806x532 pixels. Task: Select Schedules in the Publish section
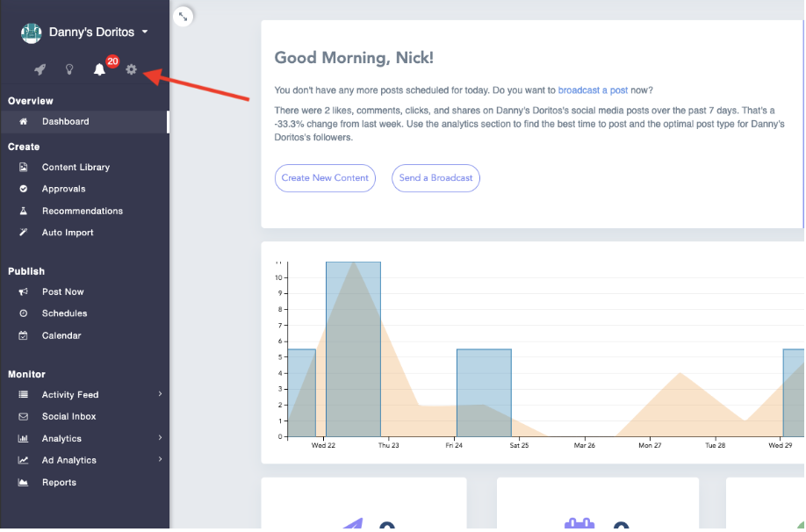point(64,313)
